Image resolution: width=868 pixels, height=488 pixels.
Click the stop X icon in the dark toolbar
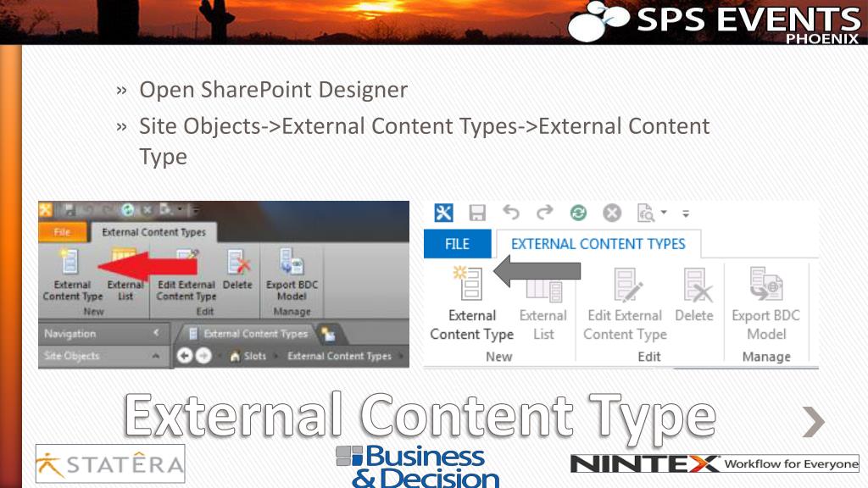(147, 210)
